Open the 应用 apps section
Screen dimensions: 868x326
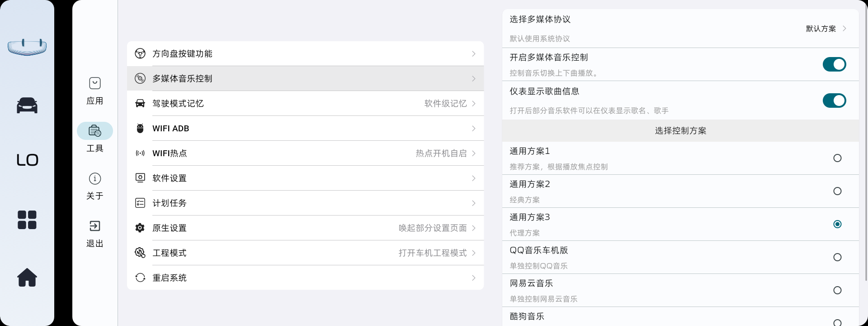click(x=95, y=91)
